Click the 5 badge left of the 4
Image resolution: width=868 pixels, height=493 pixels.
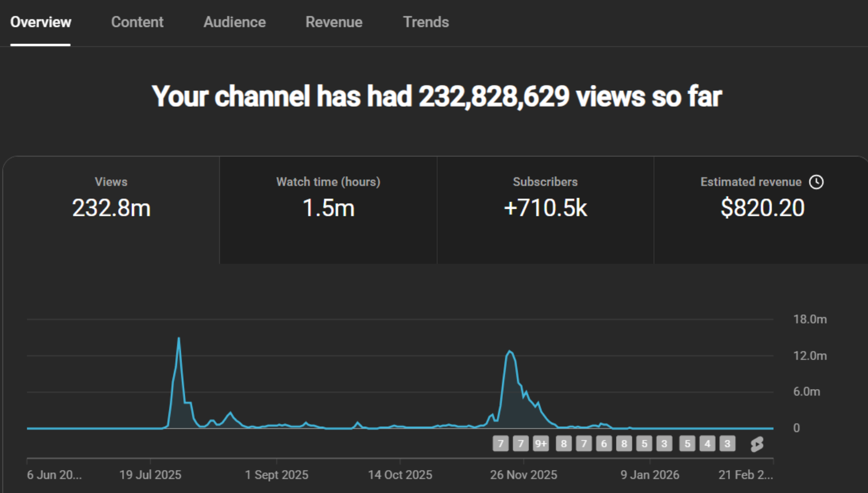[x=687, y=444]
